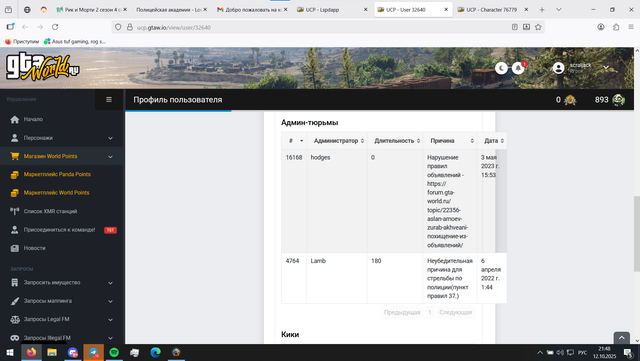Click Panda Points coins icon

point(15,174)
